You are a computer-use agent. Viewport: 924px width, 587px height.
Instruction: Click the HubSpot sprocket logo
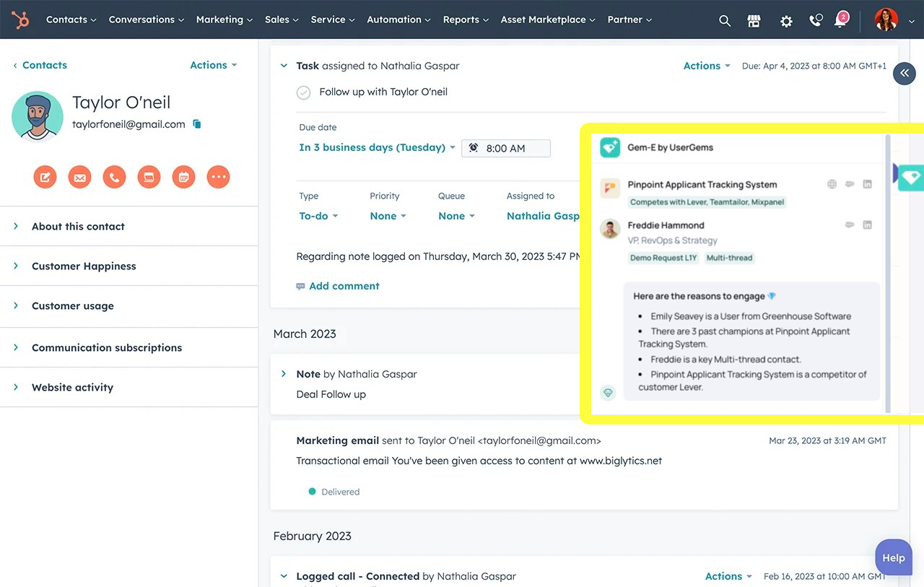(20, 20)
